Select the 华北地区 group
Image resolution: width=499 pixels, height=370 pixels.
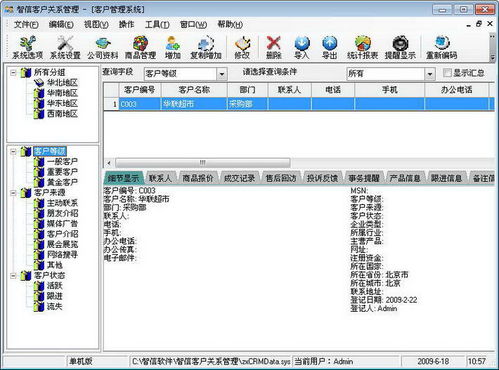[x=62, y=82]
